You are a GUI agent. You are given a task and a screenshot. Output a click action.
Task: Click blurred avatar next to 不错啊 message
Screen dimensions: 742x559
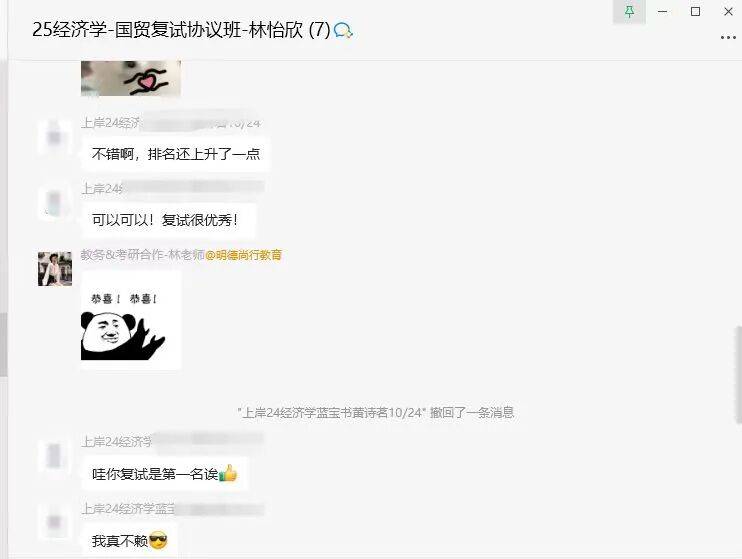[55, 137]
